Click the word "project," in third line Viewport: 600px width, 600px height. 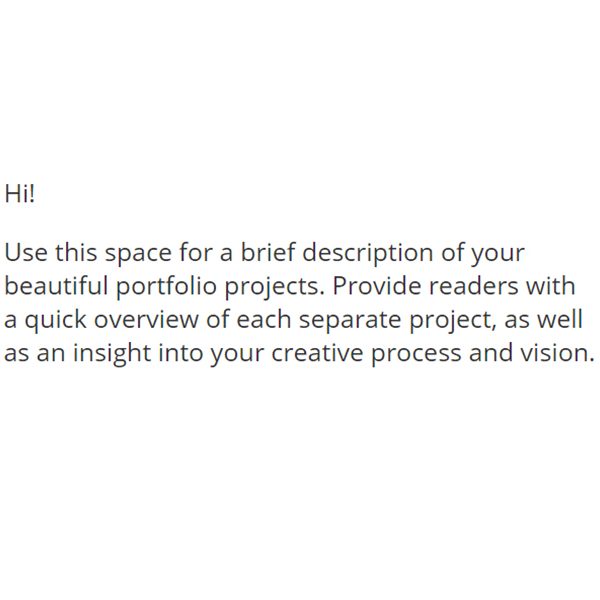click(453, 322)
